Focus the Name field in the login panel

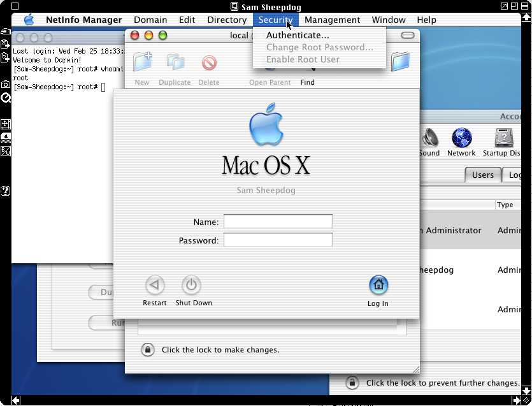(278, 222)
